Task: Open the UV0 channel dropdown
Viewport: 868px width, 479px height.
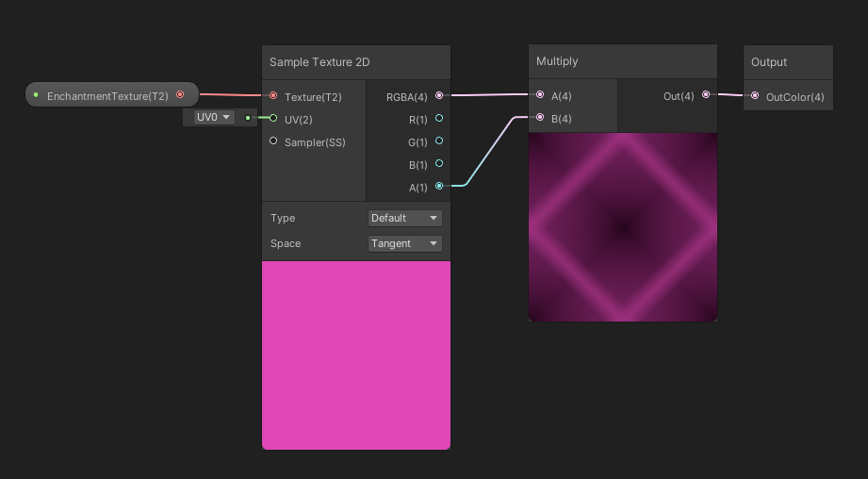Action: [x=213, y=118]
